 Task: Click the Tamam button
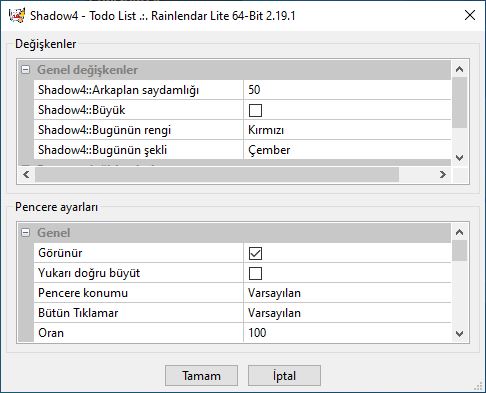[x=201, y=376]
